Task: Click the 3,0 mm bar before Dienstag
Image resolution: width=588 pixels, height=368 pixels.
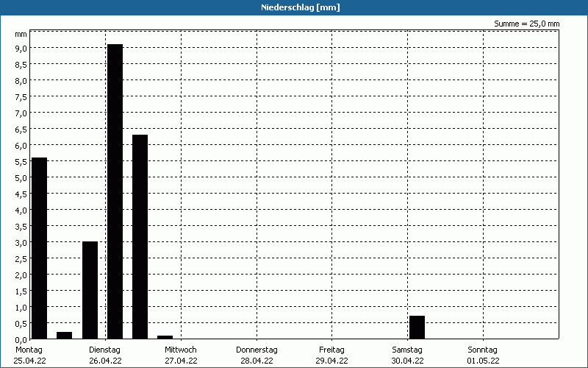Action: (90, 290)
